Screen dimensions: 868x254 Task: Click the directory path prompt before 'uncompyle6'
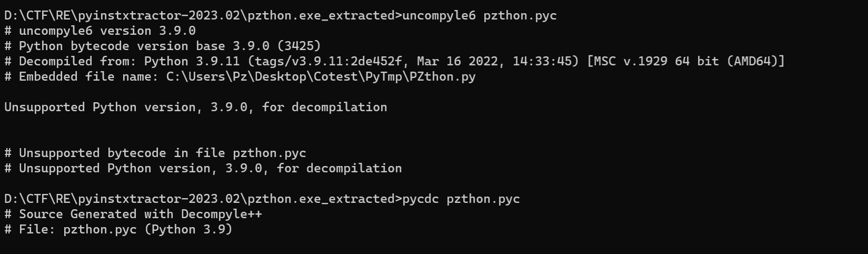(x=200, y=16)
